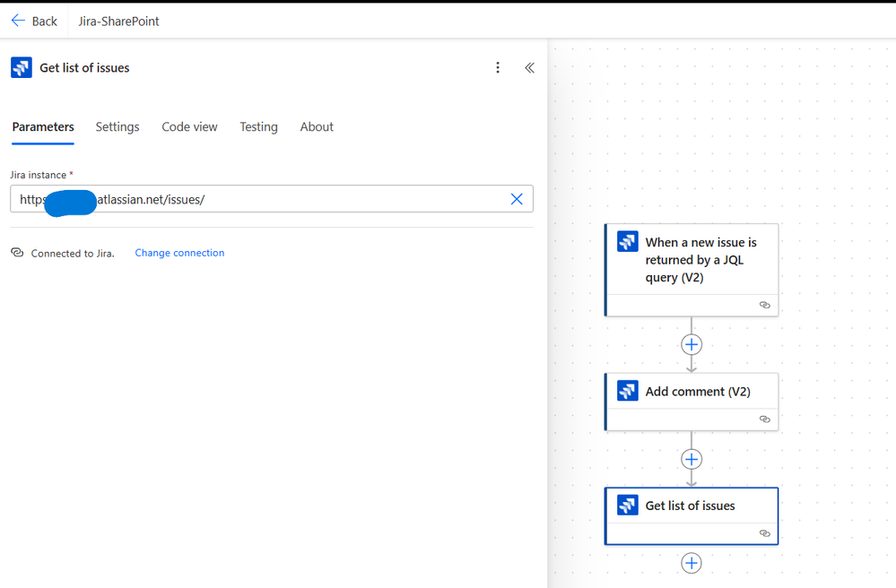Click connection icon on Get list of issues card

pos(764,533)
